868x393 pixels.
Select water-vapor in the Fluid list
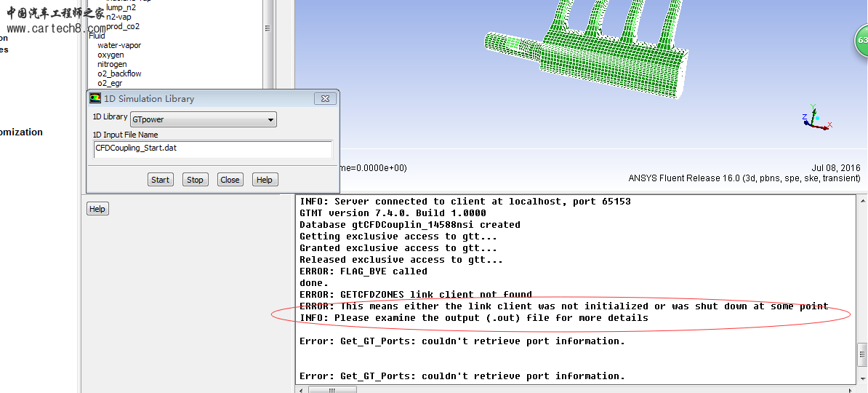119,45
